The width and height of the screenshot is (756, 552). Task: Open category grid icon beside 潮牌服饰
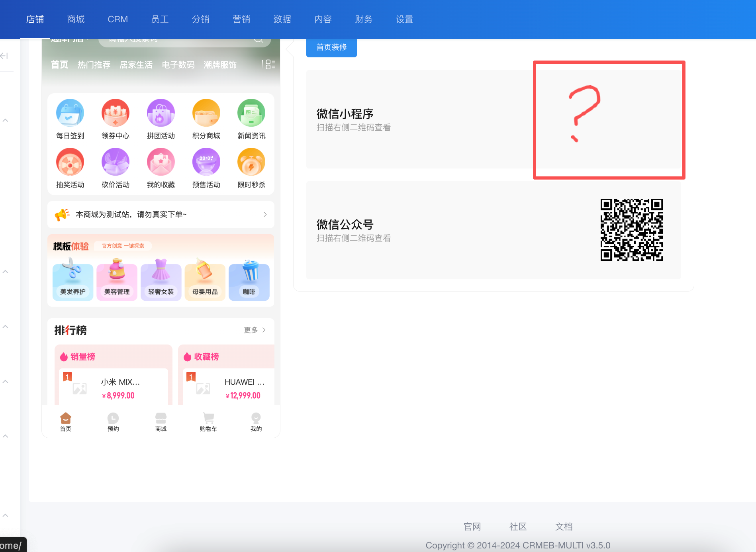[270, 65]
